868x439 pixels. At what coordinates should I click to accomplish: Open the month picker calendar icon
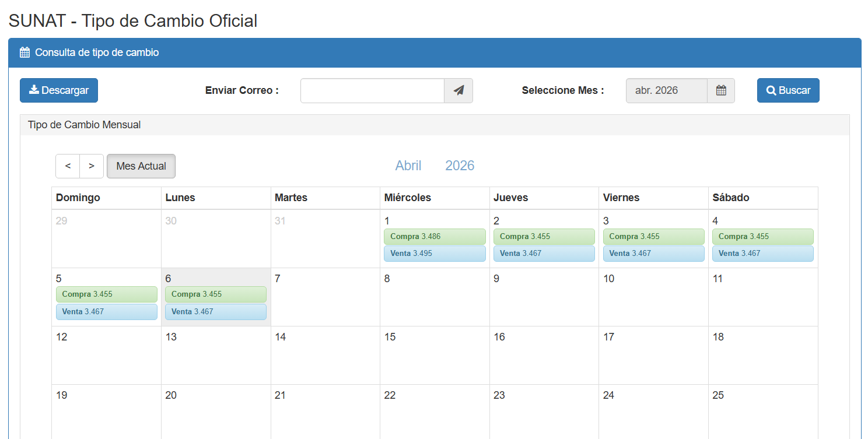[721, 90]
